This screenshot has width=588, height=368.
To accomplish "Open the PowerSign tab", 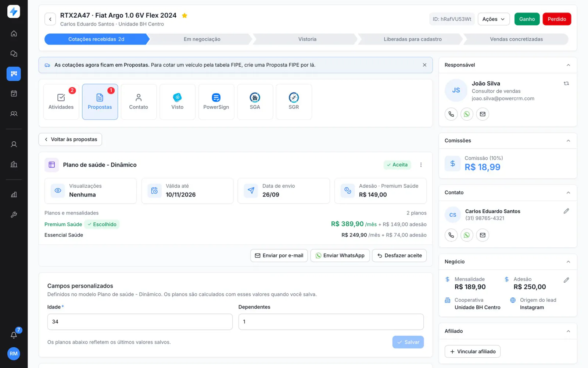I will (x=216, y=102).
